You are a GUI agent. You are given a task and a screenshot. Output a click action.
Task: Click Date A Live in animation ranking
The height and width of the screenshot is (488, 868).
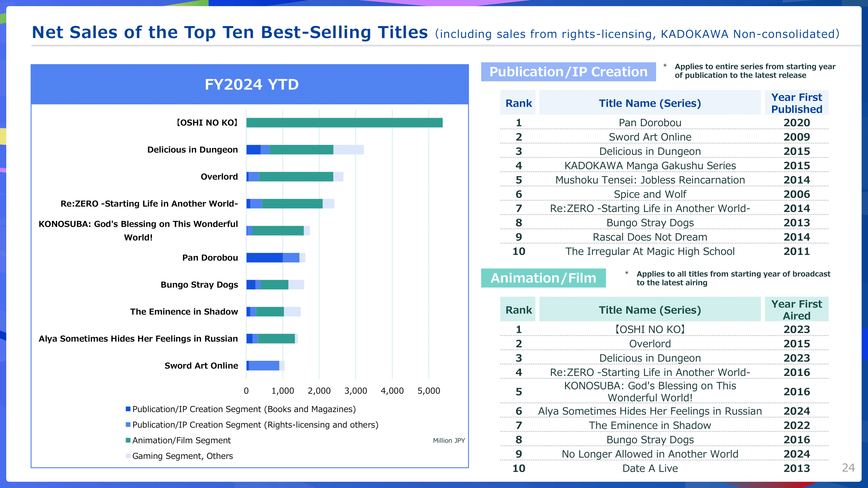pyautogui.click(x=650, y=468)
